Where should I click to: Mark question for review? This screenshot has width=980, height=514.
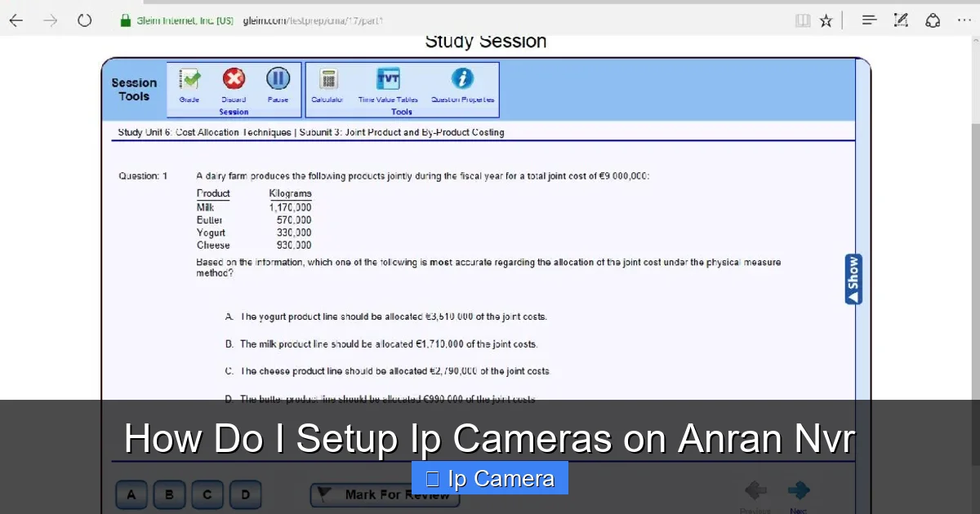385,494
